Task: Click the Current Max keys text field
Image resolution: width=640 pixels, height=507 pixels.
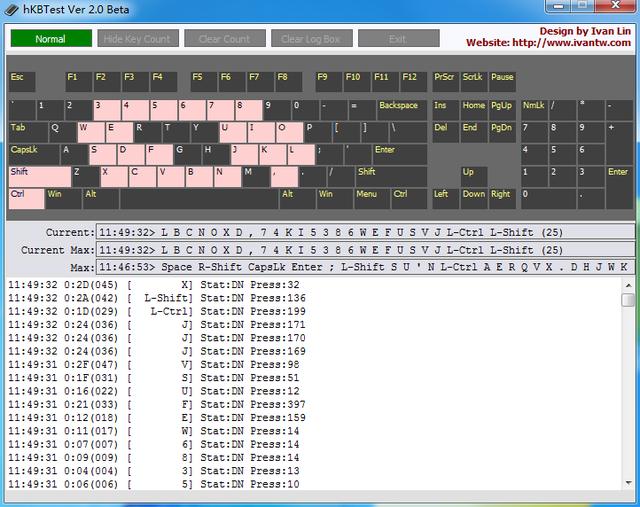Action: (365, 249)
